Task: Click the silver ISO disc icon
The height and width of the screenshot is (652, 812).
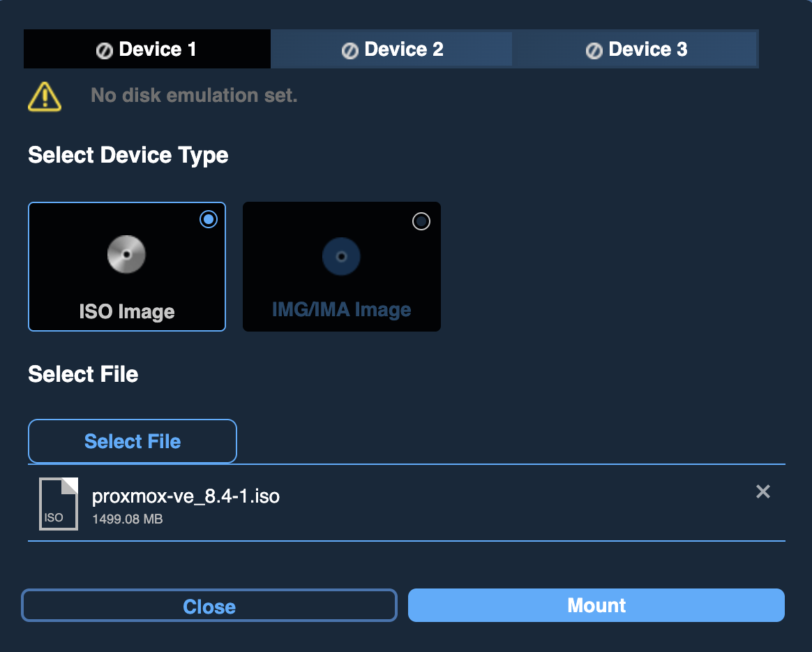Action: click(x=126, y=255)
